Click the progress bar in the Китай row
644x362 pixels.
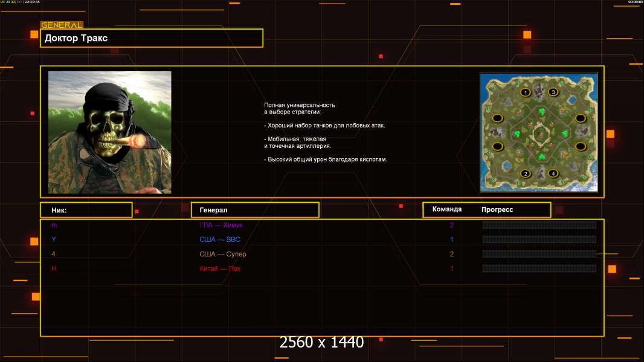coord(539,268)
